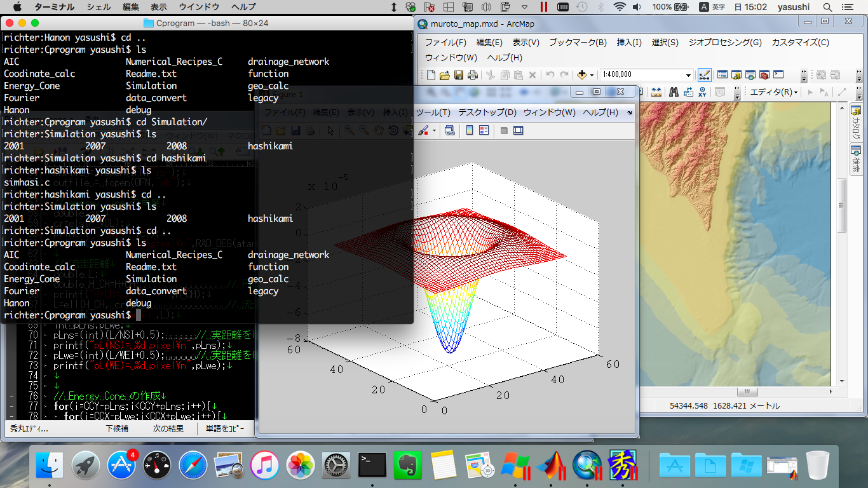The width and height of the screenshot is (868, 488).
Task: Open the Figure window's デスクトップ(D) menu
Action: (487, 112)
